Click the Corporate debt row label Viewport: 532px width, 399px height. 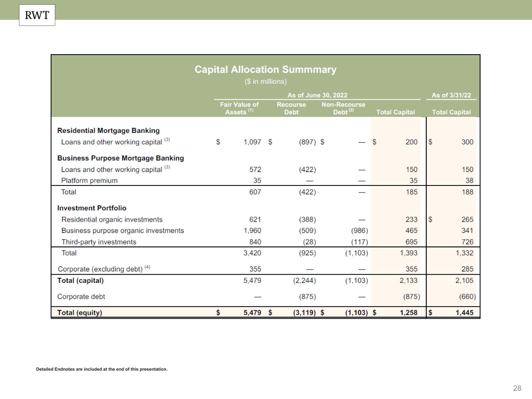tap(81, 297)
